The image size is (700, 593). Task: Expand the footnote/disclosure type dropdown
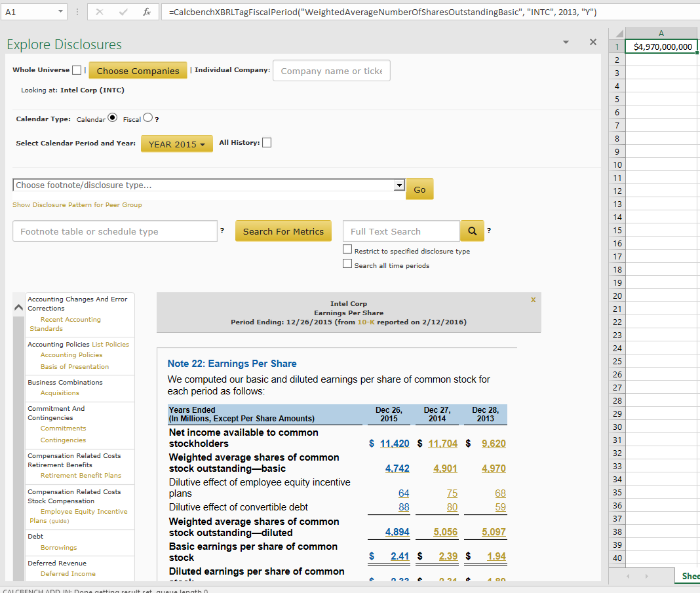(399, 185)
